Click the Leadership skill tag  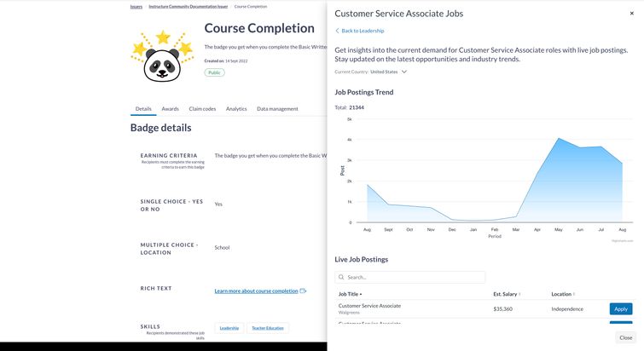tap(229, 328)
